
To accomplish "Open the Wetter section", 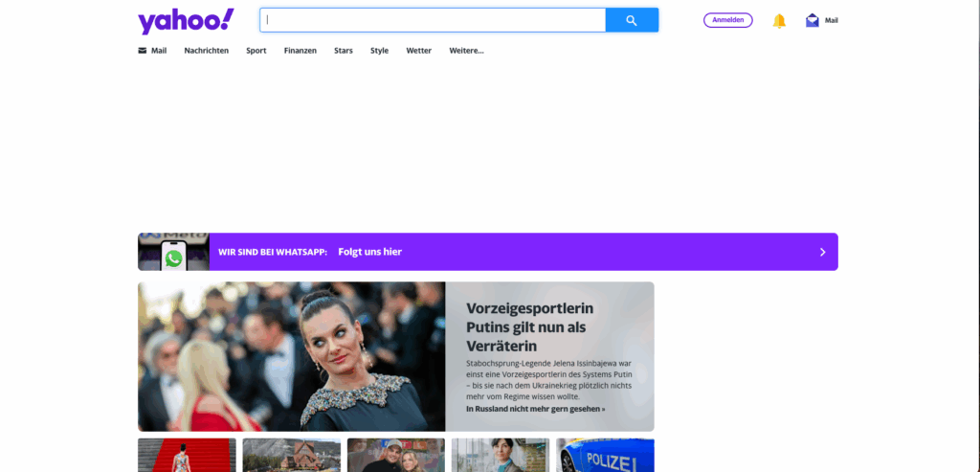I will [419, 51].
